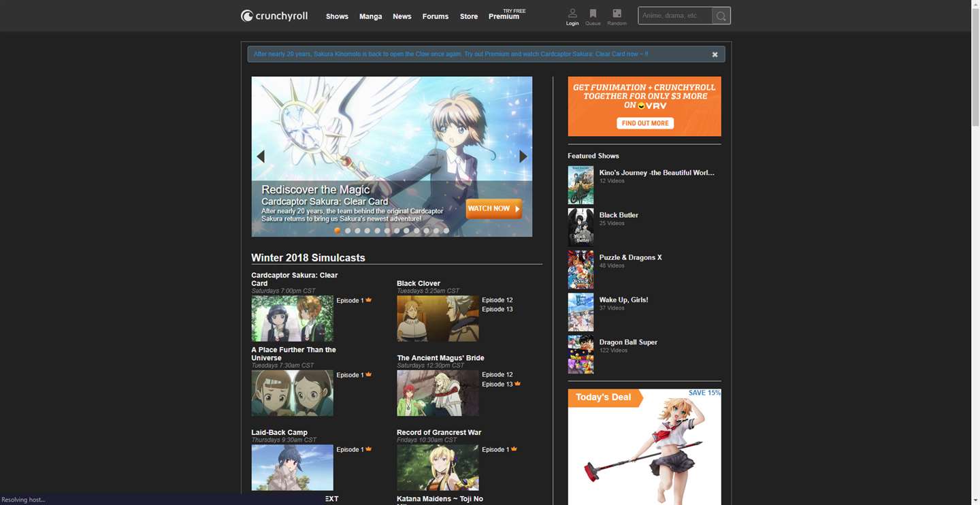This screenshot has height=505, width=980.
Task: Select the sixth carousel dot
Action: pyautogui.click(x=387, y=231)
